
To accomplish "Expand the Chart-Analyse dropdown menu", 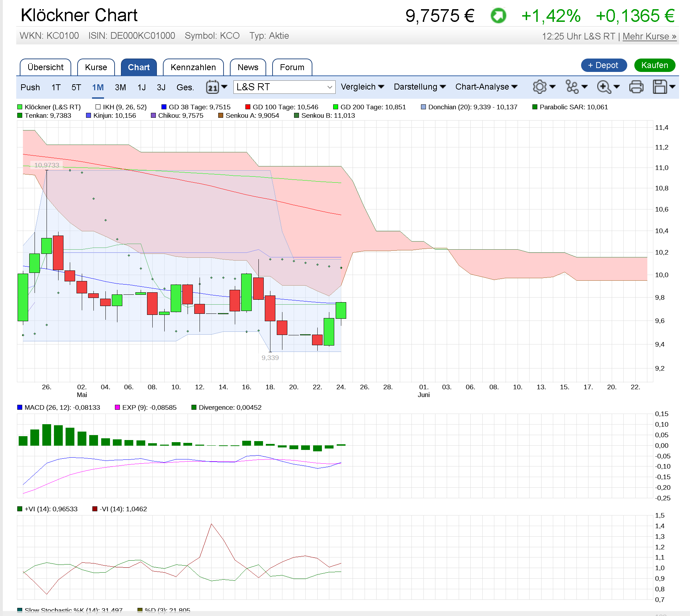I will point(486,87).
